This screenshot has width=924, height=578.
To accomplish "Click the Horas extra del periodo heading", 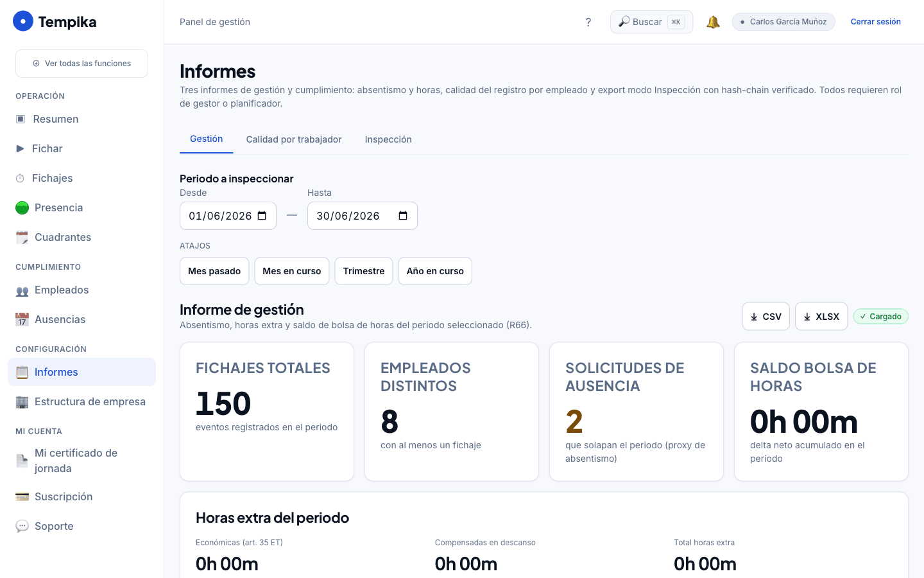I will point(272,518).
